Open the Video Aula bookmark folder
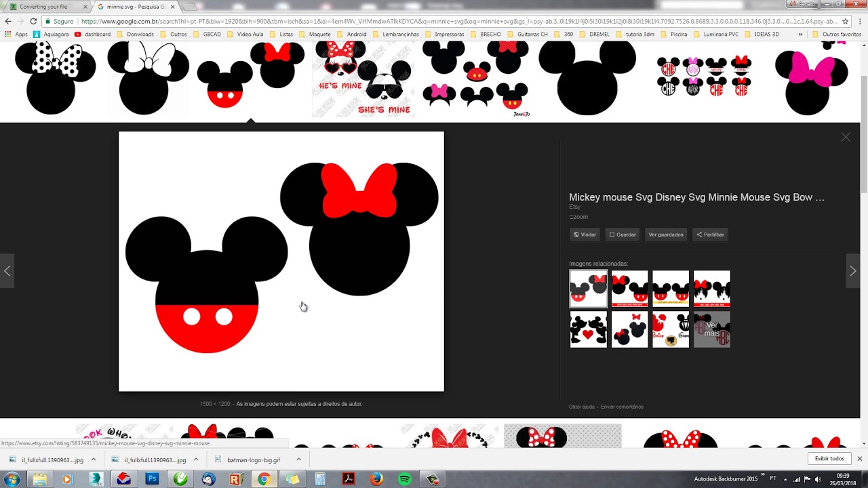The height and width of the screenshot is (488, 868). pyautogui.click(x=245, y=34)
